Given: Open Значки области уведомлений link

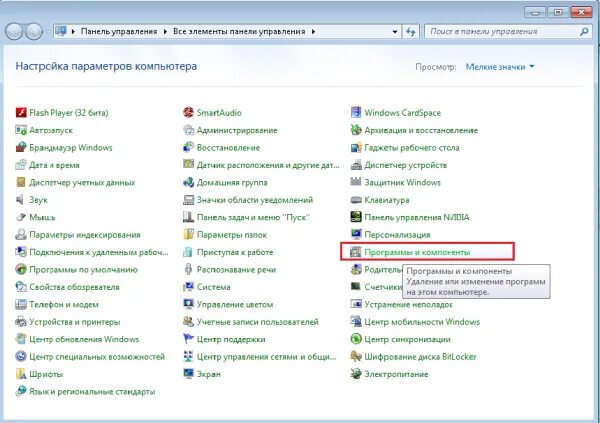Looking at the screenshot, I should tap(255, 200).
